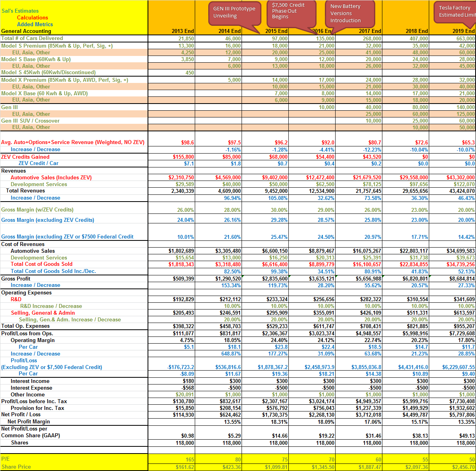
Task: Select the 'Gross Profit' row label
Action: 16,279
